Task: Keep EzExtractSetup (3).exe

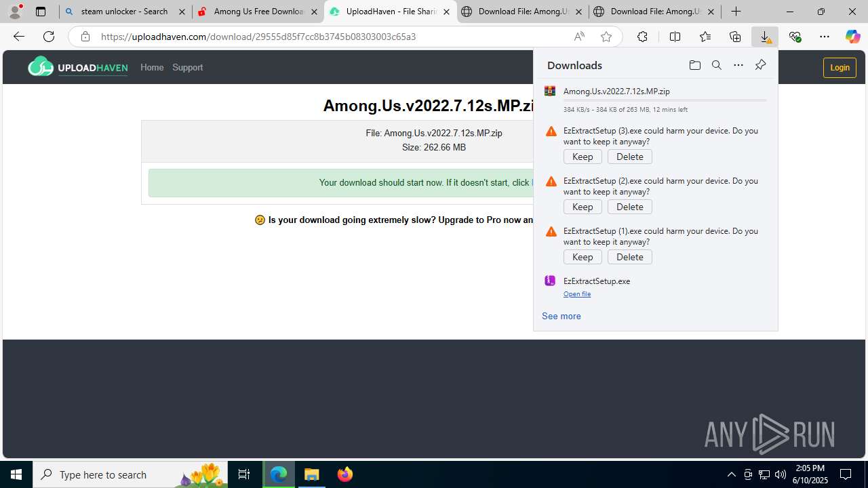Action: [x=583, y=157]
